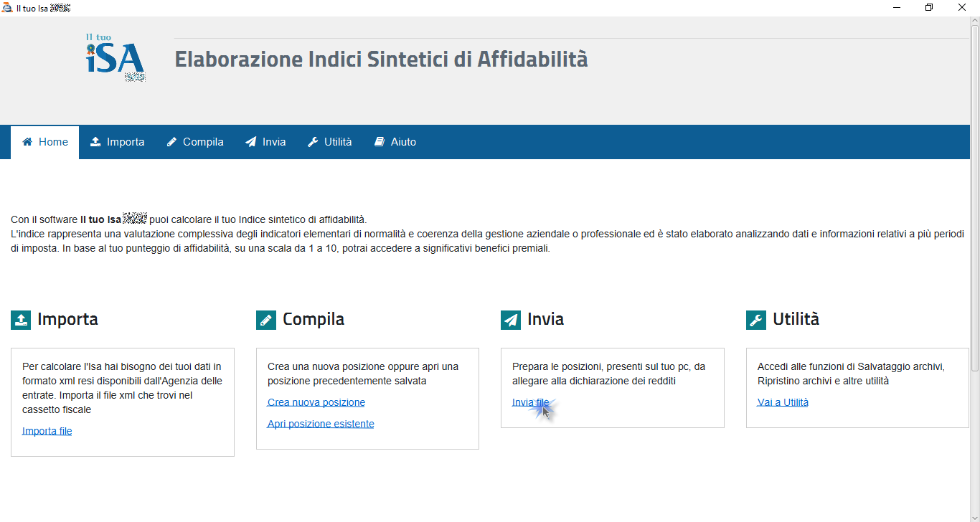980x522 pixels.
Task: Switch to the Invia menu tab
Action: tap(265, 142)
